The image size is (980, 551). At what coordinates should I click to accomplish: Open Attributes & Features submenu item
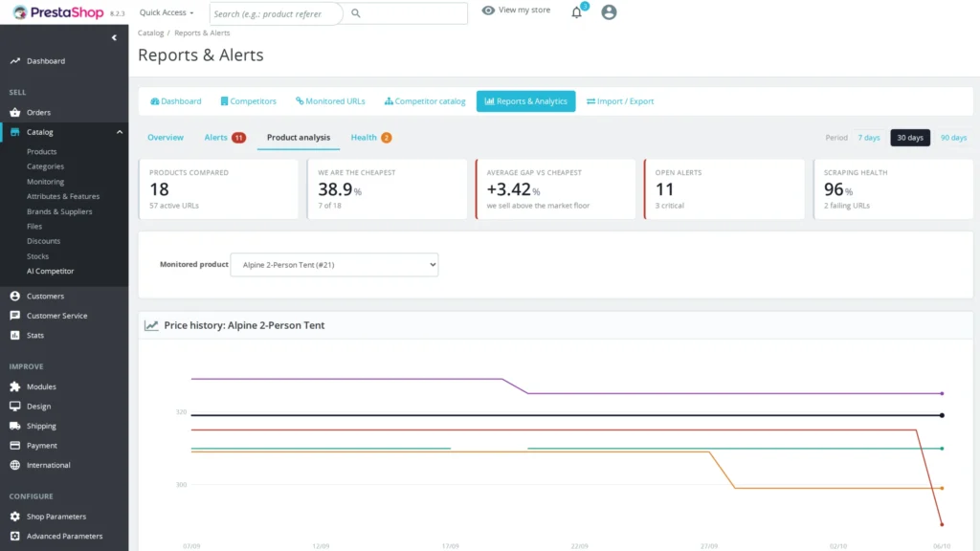point(63,196)
